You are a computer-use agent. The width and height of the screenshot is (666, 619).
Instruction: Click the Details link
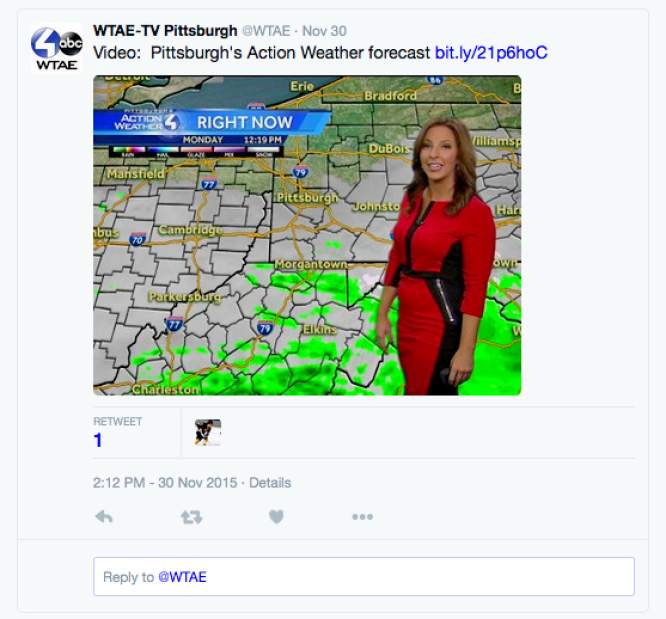(x=270, y=483)
